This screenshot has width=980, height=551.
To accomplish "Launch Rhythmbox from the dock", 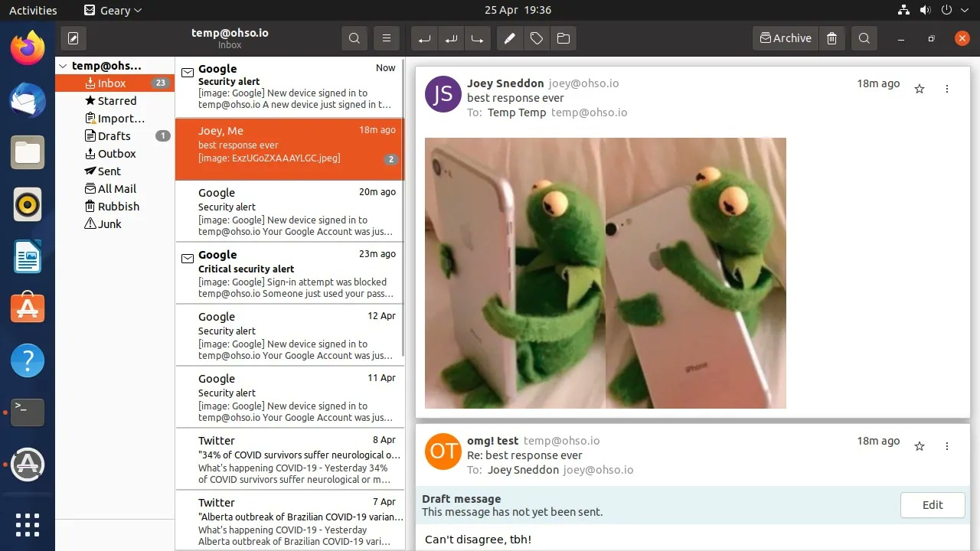I will click(x=28, y=204).
